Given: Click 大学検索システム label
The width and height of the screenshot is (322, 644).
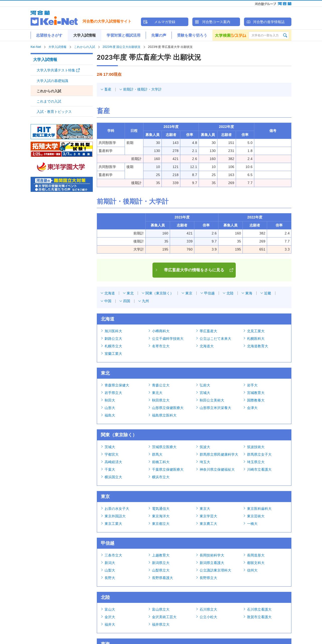Looking at the screenshot, I should click(230, 35).
